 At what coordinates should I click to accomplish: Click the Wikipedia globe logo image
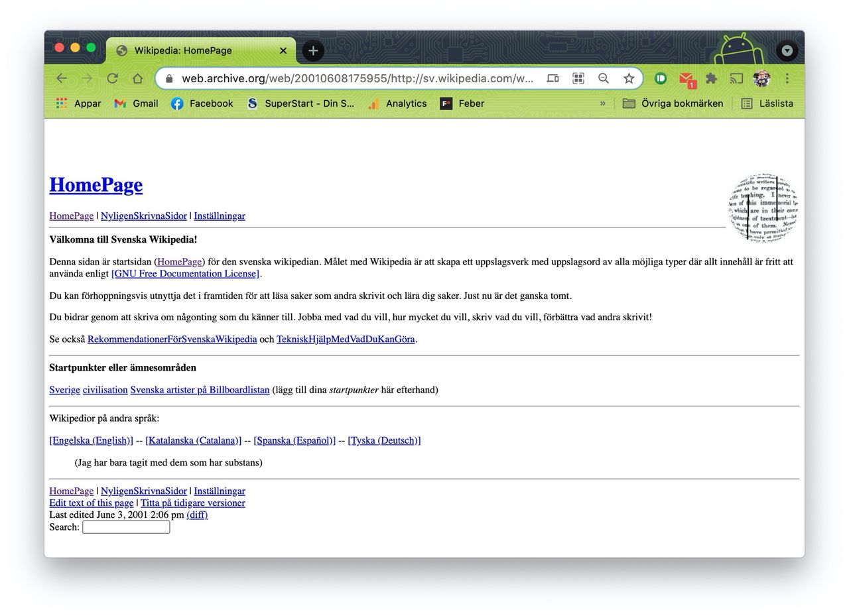coord(762,208)
